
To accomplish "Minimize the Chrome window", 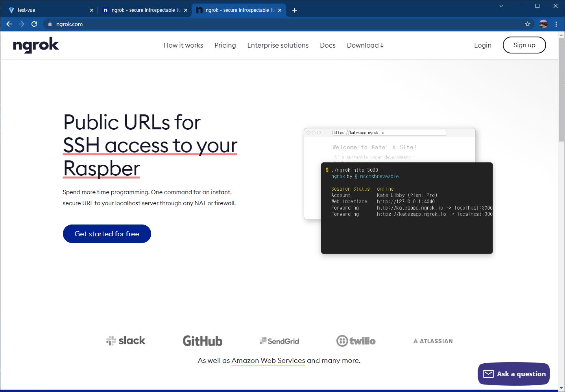I will [519, 6].
